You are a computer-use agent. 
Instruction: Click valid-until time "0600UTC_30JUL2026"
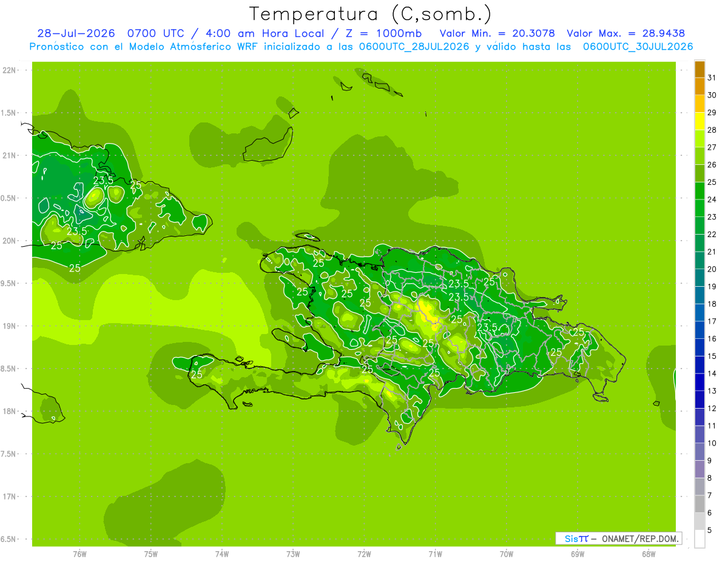pos(638,47)
